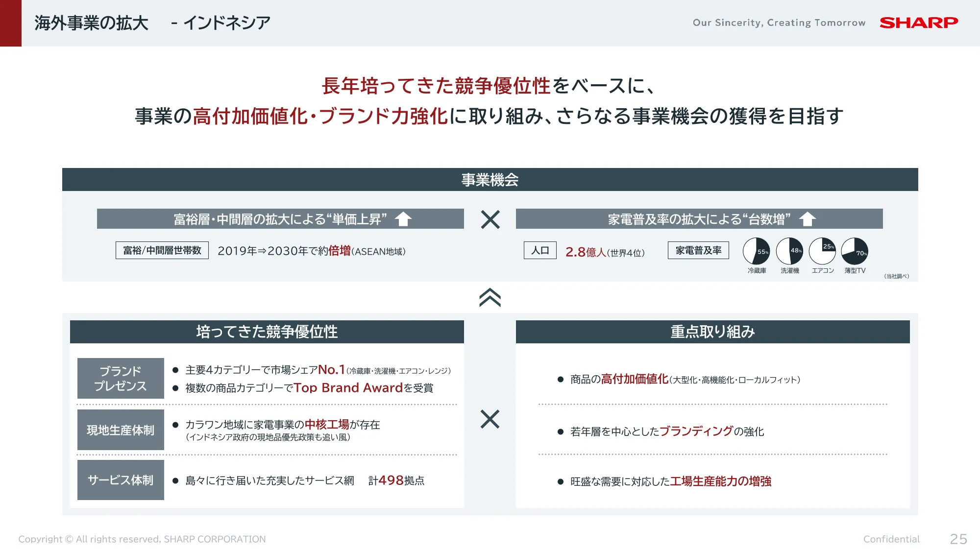Image resolution: width=980 pixels, height=551 pixels.
Task: Click the up arrow beside 単価上昇
Action: (403, 219)
